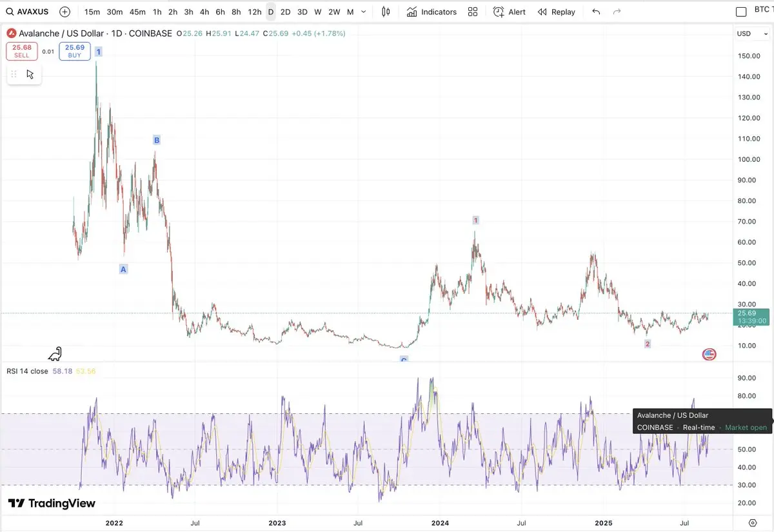Switch to 15m interval
Viewport: 774px width, 532px height.
click(x=92, y=12)
